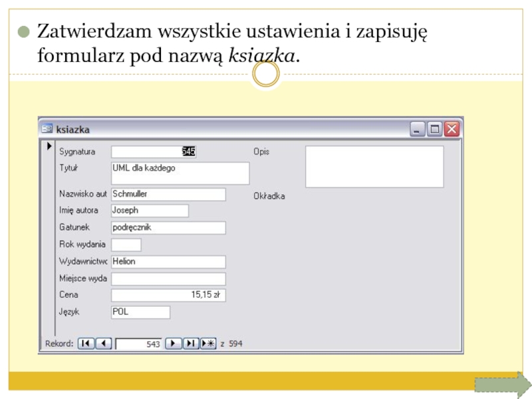Create a new record with the asterisk button

coord(208,344)
